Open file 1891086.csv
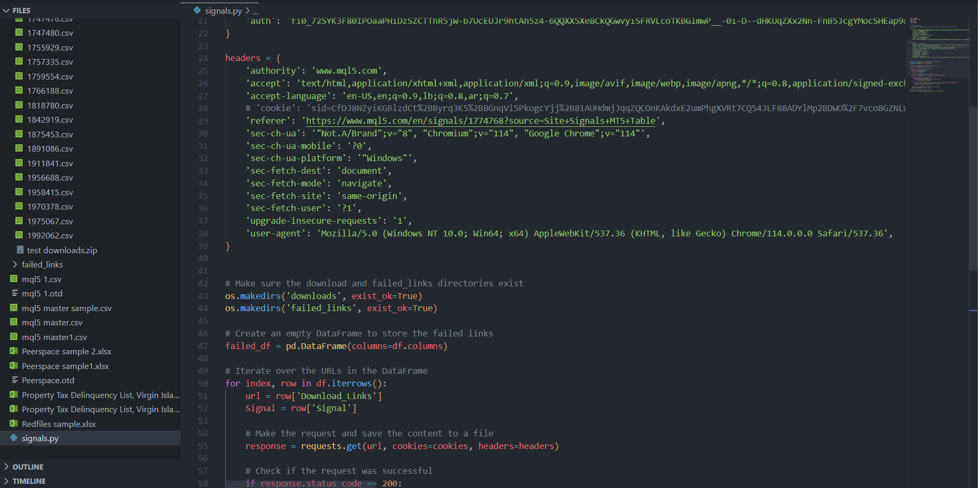Screen dimensions: 980x488 coord(50,148)
